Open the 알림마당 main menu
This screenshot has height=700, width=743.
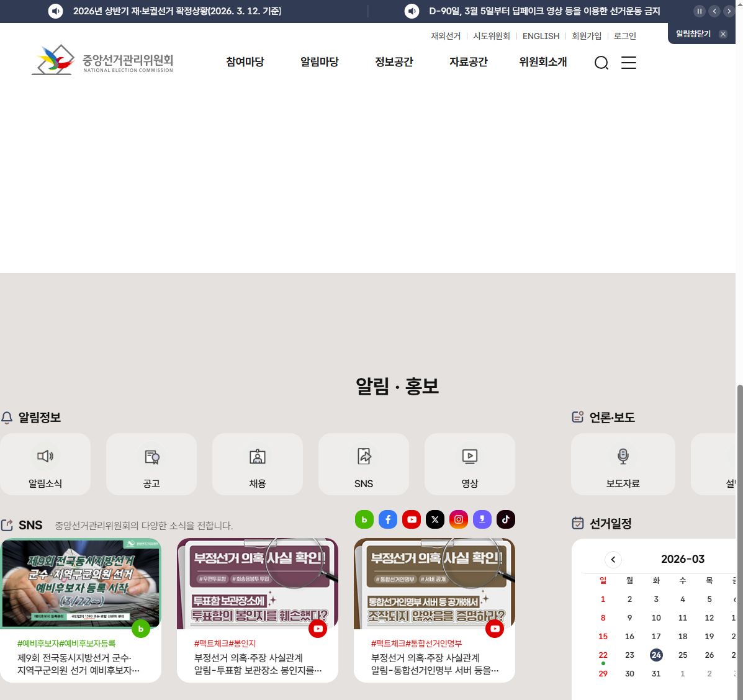pos(320,61)
